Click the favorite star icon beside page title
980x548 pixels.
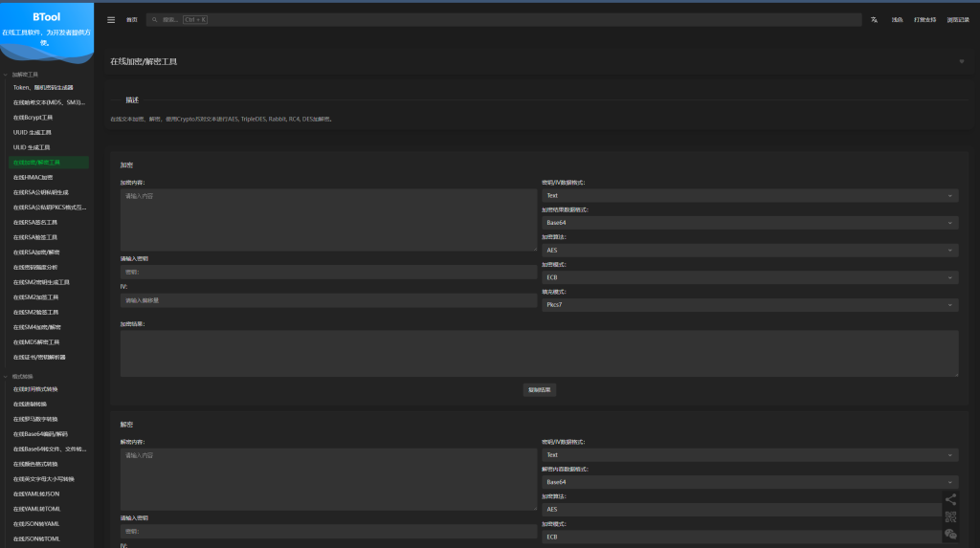pos(961,61)
